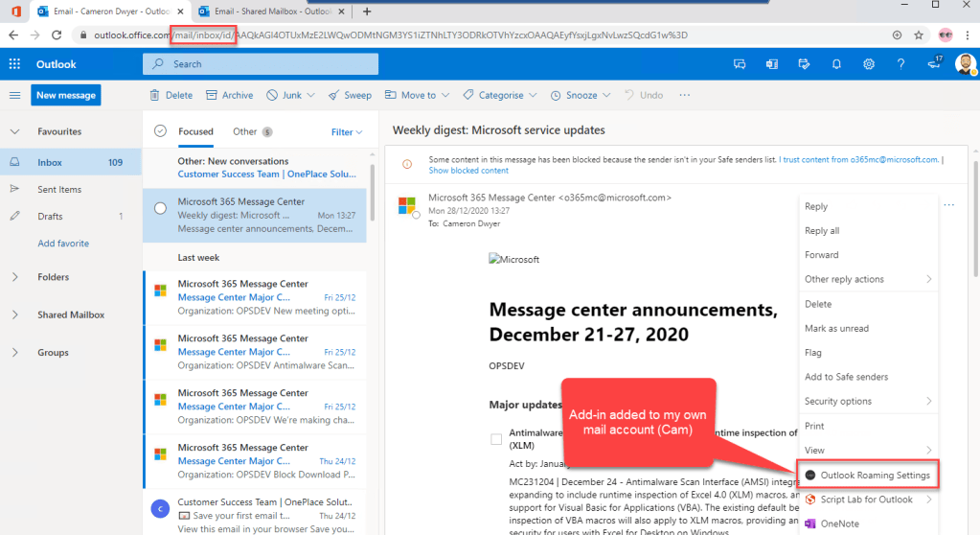Toggle the select-all circle beside Focused
980x535 pixels.
coord(160,131)
